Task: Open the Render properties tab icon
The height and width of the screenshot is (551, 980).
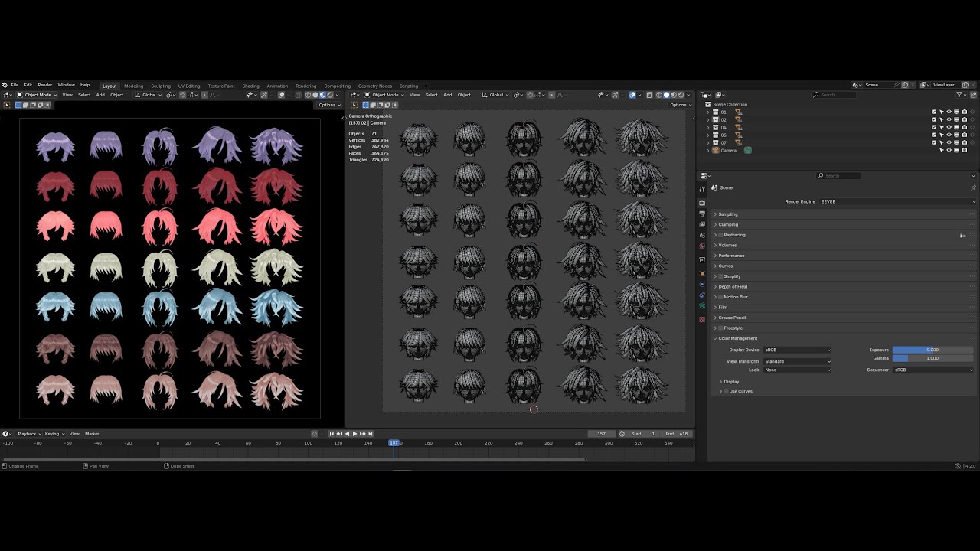Action: point(702,203)
